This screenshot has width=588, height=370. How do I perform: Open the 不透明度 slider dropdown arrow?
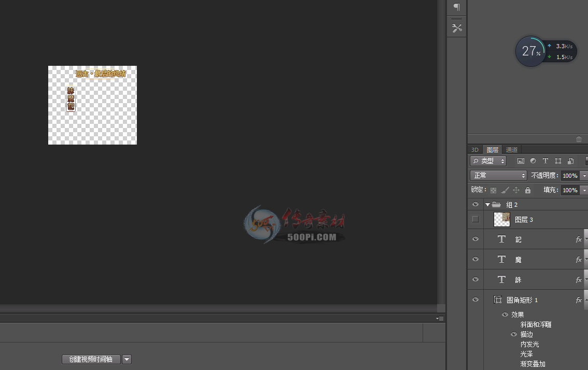pyautogui.click(x=584, y=176)
